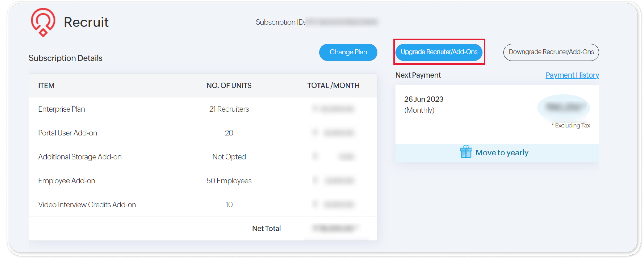Viewport: 644px width, 259px height.
Task: Click the 50 Employees units value
Action: coord(229,181)
